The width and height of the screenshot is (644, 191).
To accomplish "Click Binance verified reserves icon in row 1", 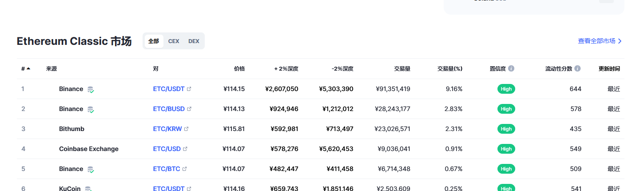I will (91, 89).
